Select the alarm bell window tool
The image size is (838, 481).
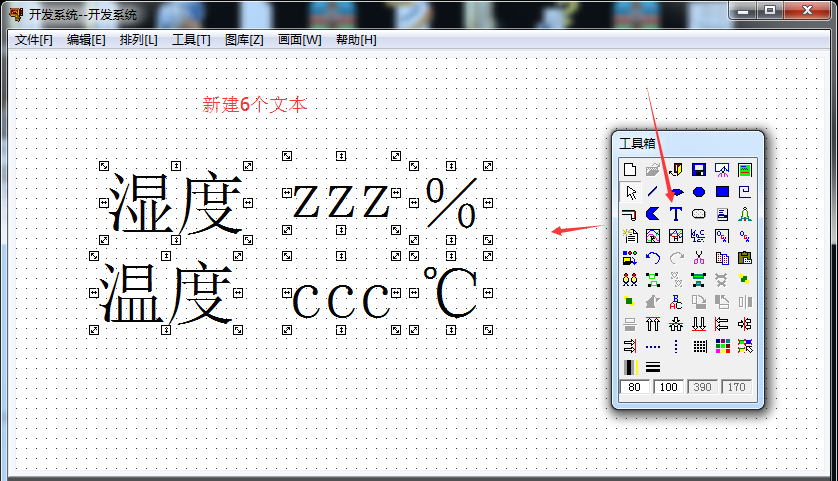tap(744, 214)
